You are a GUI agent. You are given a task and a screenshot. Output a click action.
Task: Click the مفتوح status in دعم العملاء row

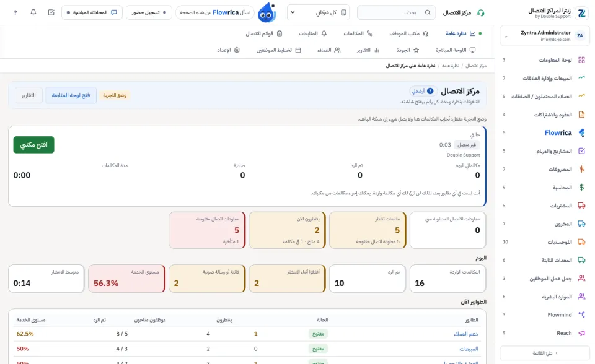tap(318, 334)
